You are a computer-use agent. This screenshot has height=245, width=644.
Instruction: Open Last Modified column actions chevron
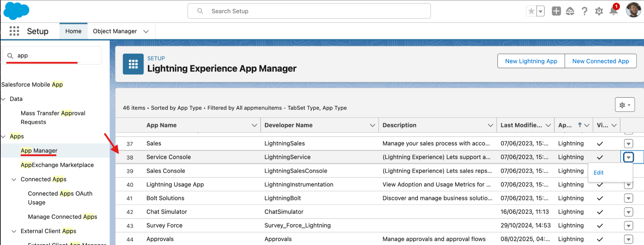pyautogui.click(x=548, y=125)
